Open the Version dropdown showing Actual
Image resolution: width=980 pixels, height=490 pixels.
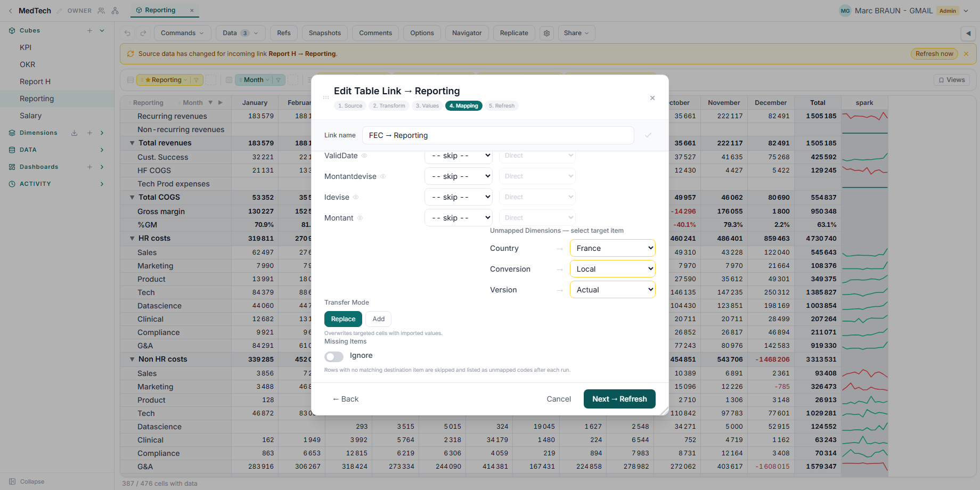click(x=612, y=290)
